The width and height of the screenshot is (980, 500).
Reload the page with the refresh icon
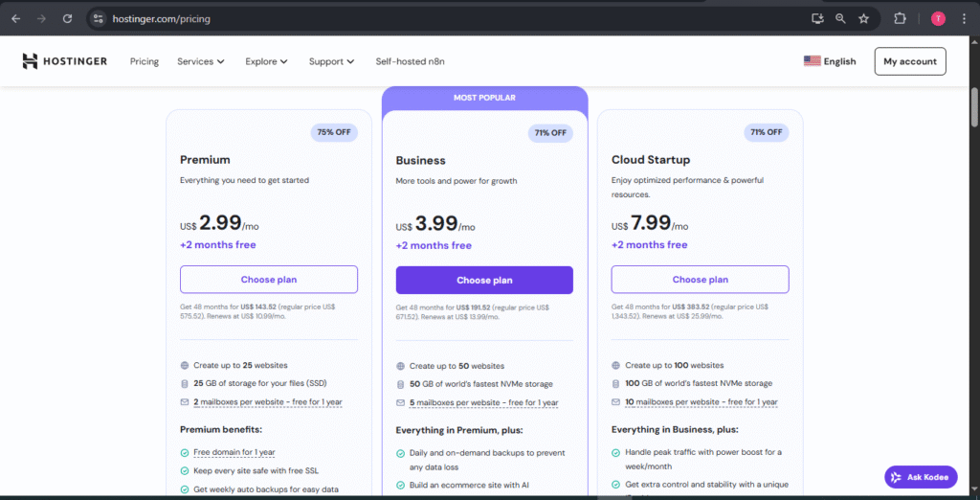[68, 19]
